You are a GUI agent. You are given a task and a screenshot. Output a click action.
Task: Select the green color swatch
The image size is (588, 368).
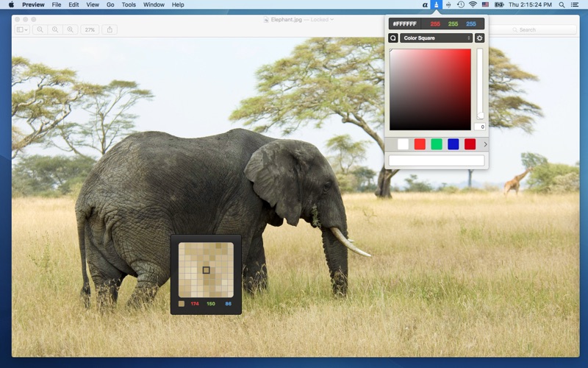[437, 144]
